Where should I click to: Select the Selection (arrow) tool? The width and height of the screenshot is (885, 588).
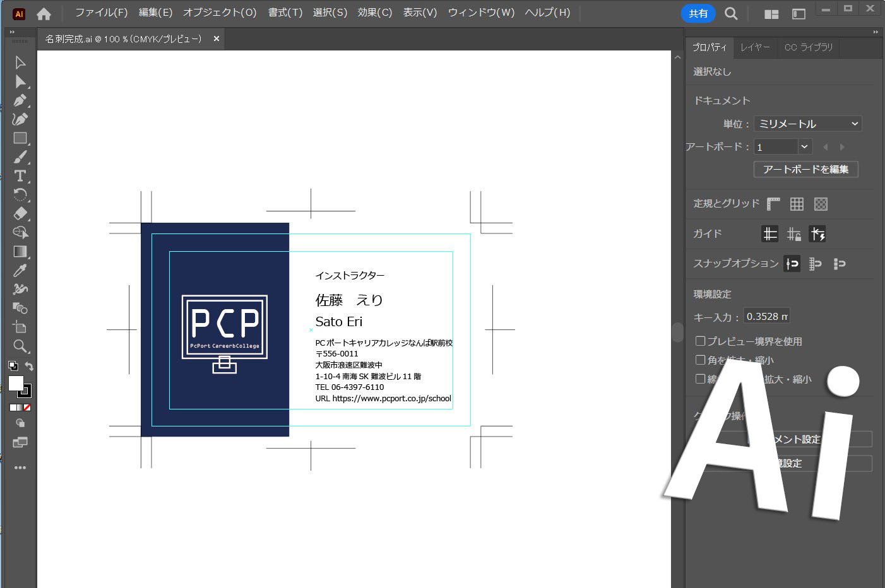(x=20, y=62)
